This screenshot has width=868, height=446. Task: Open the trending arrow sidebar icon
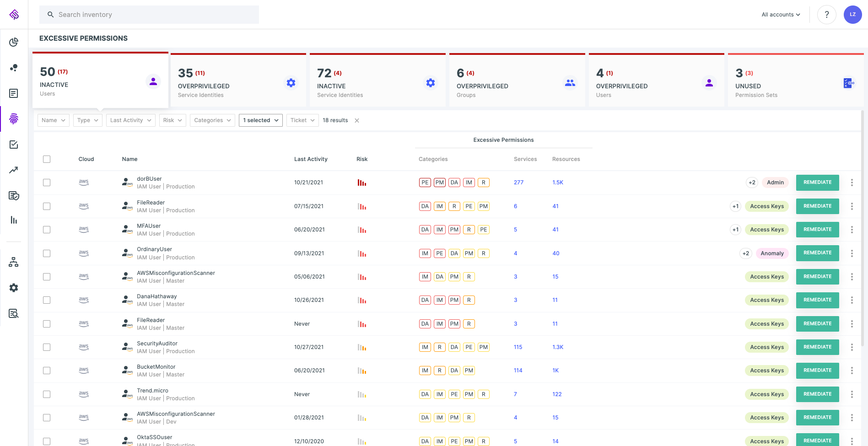14,170
